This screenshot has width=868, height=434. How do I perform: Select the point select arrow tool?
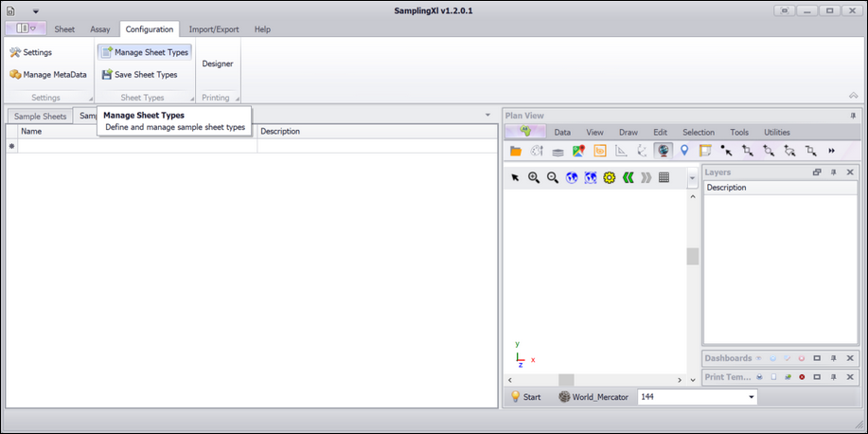[726, 151]
